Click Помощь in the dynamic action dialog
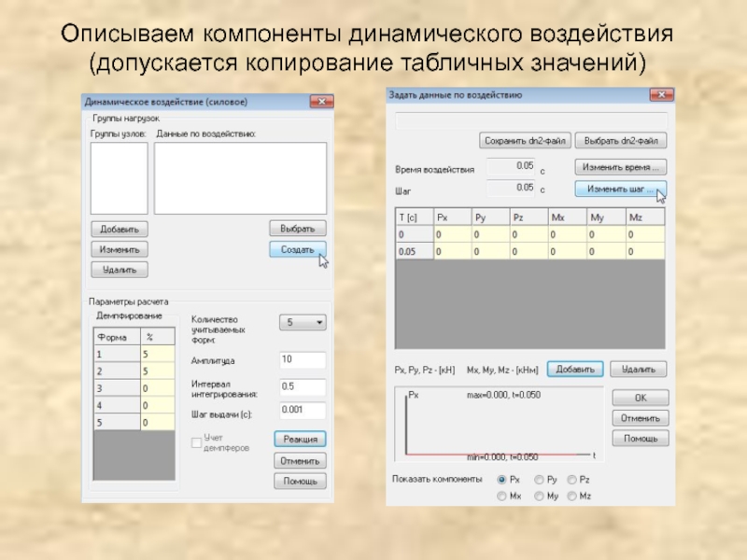Viewport: 747px width, 560px height. pyautogui.click(x=300, y=481)
